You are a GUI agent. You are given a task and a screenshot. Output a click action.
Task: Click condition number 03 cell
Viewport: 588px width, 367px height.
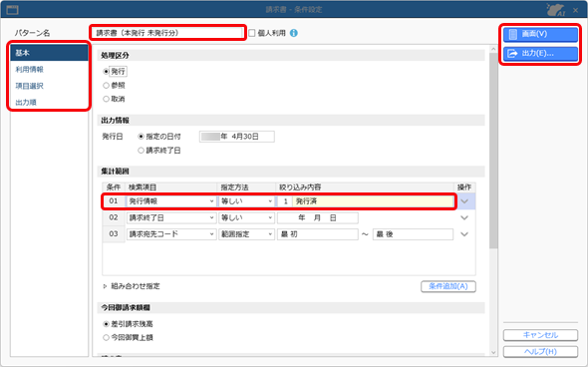pos(114,234)
